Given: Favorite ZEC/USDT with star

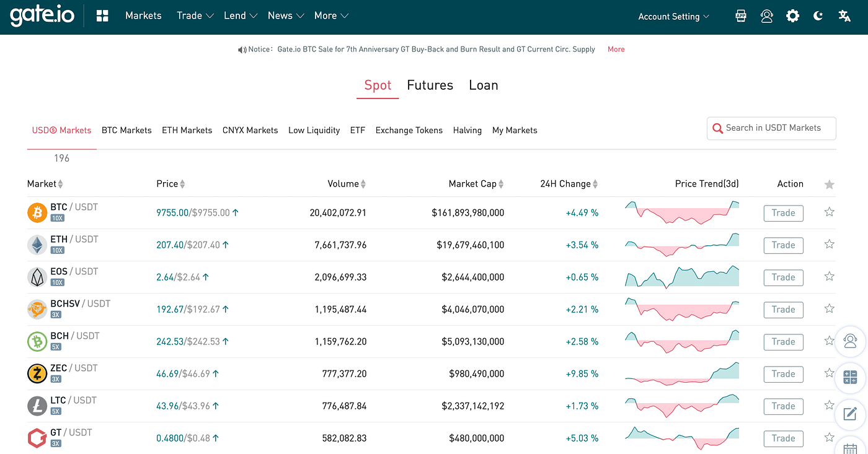Looking at the screenshot, I should (830, 373).
